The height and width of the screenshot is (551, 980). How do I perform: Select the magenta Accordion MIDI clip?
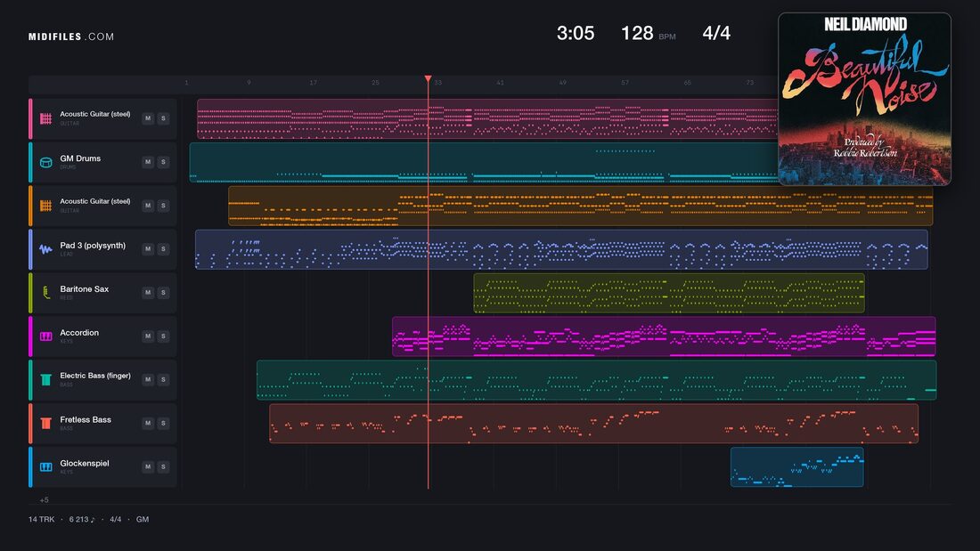(664, 336)
